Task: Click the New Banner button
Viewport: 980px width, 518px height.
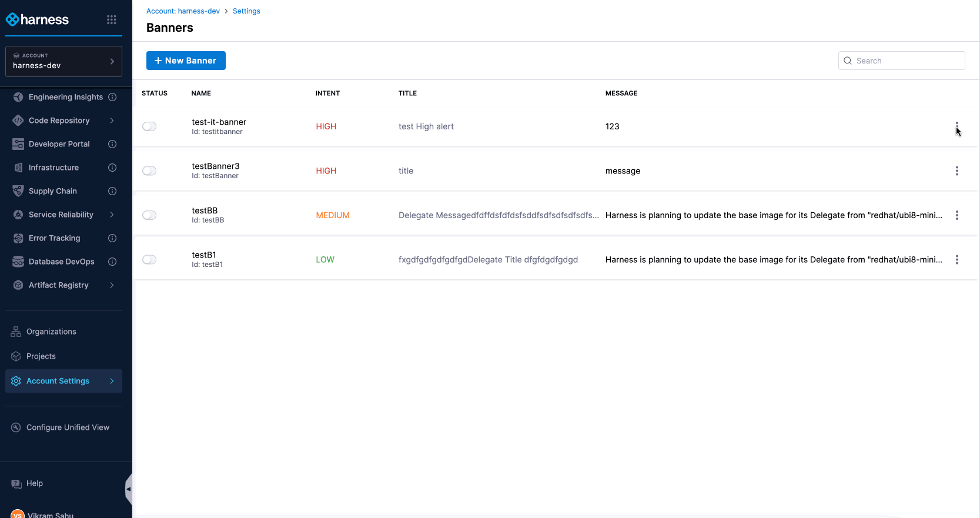Action: pyautogui.click(x=186, y=61)
